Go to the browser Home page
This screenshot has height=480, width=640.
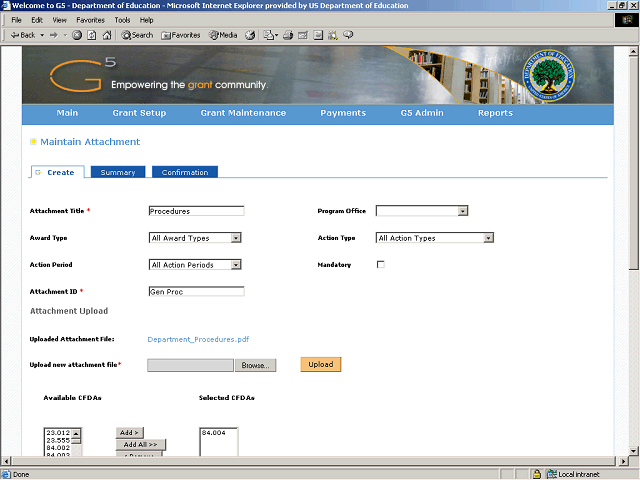[x=107, y=35]
